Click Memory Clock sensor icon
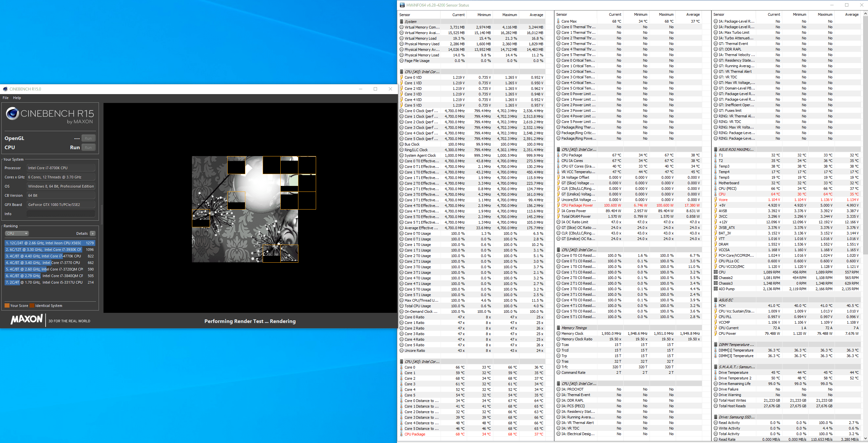Image resolution: width=868 pixels, height=443 pixels. pyautogui.click(x=558, y=334)
